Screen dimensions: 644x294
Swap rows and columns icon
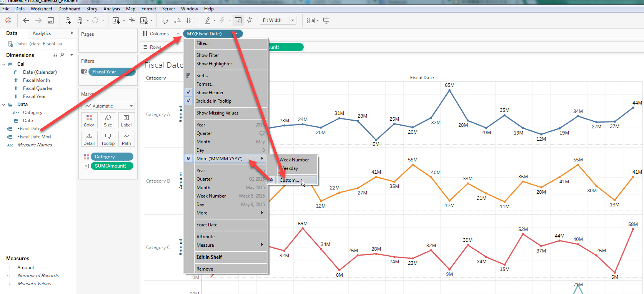coord(165,20)
